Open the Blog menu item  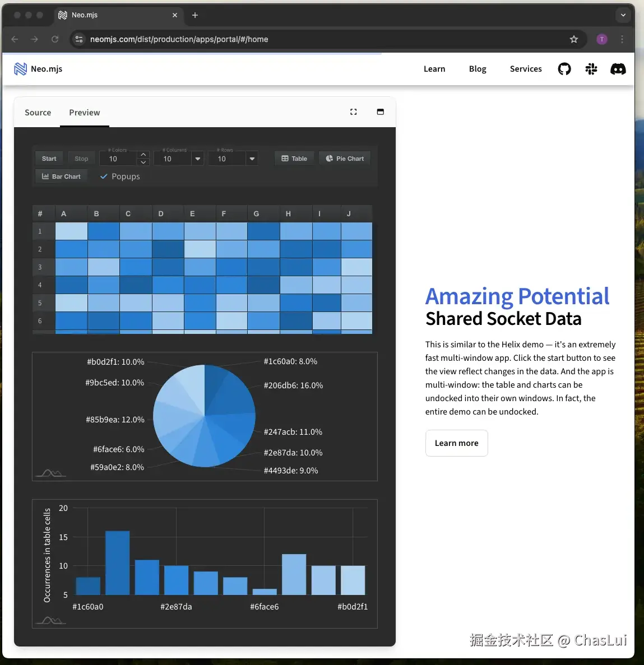pyautogui.click(x=478, y=69)
